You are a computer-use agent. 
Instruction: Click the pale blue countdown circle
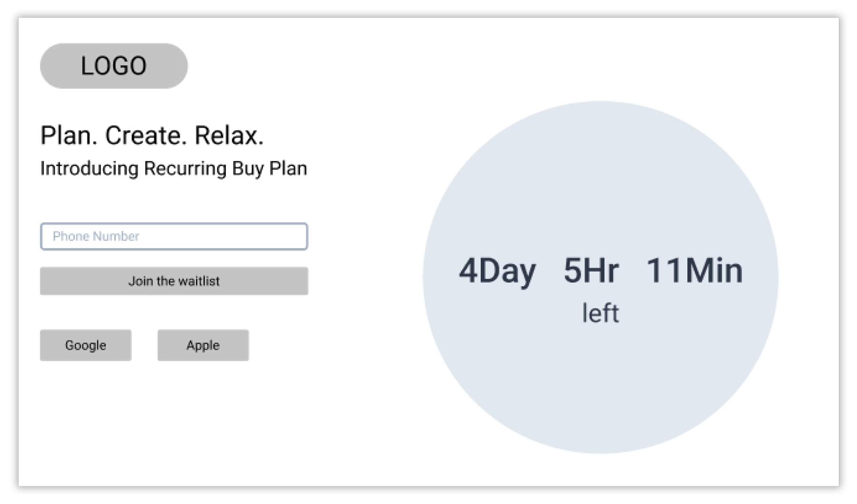[x=600, y=390]
